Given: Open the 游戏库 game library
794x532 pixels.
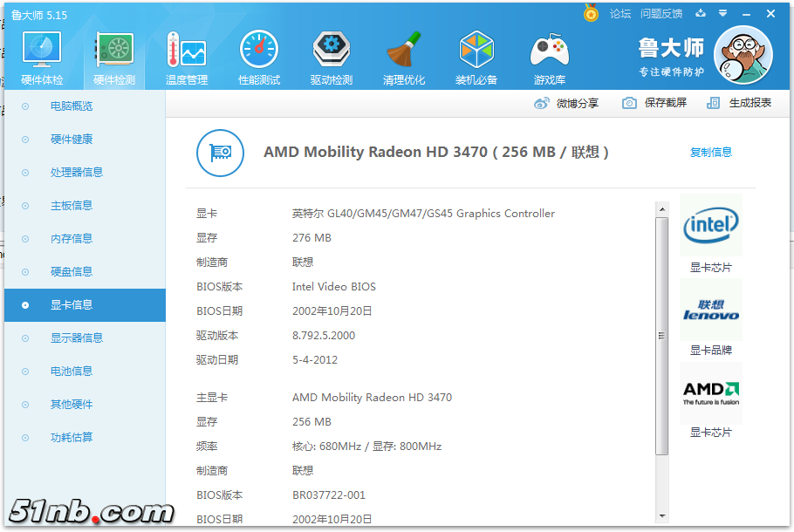Looking at the screenshot, I should tap(550, 58).
